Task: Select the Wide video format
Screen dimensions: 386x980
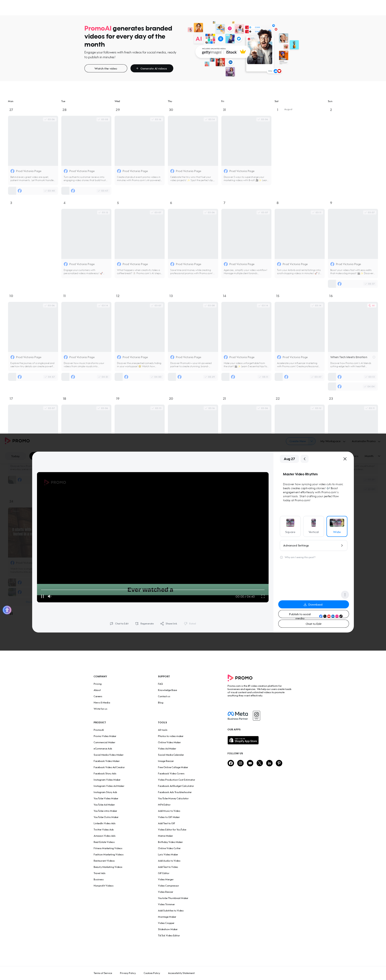Action: pyautogui.click(x=337, y=526)
